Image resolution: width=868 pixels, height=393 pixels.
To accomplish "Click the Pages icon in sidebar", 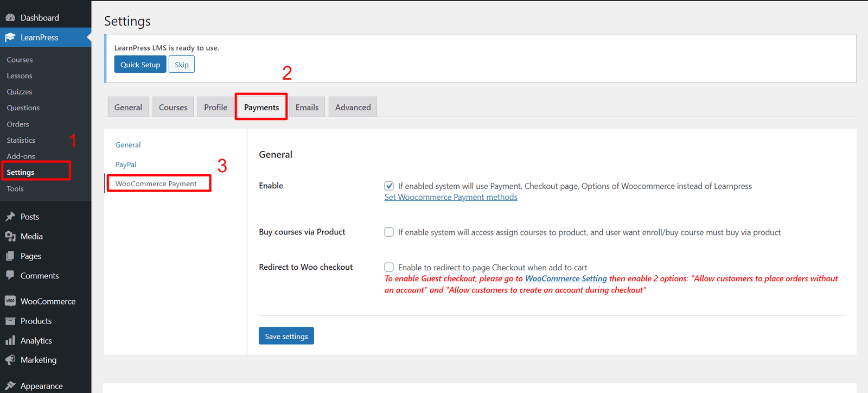I will 10,256.
